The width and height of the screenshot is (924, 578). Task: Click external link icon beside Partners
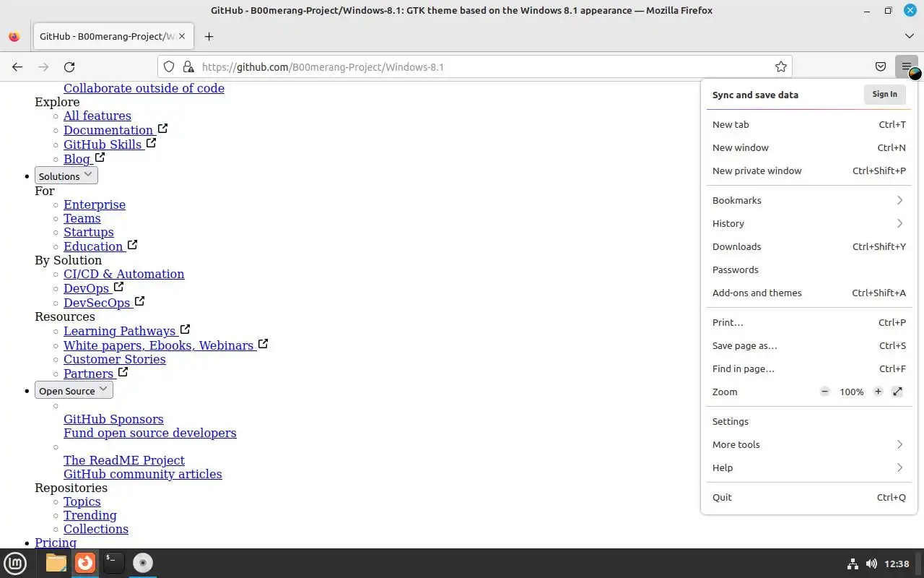coord(123,372)
